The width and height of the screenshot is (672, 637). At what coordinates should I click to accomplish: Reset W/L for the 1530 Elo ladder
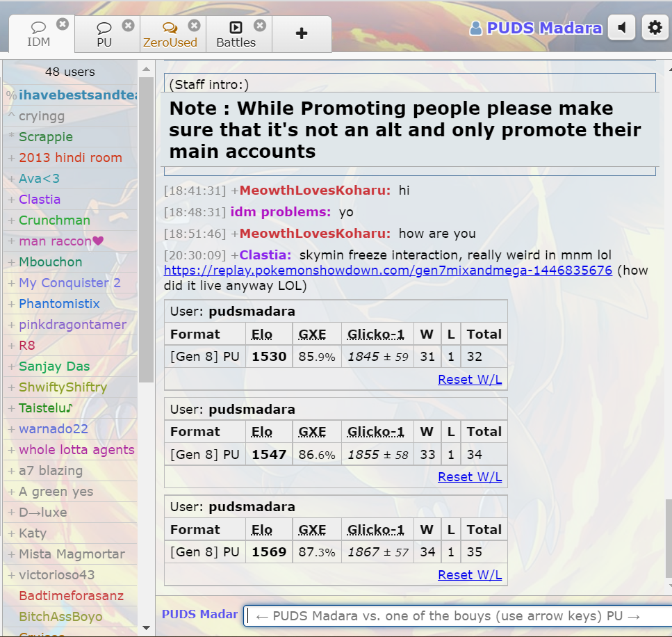[470, 379]
